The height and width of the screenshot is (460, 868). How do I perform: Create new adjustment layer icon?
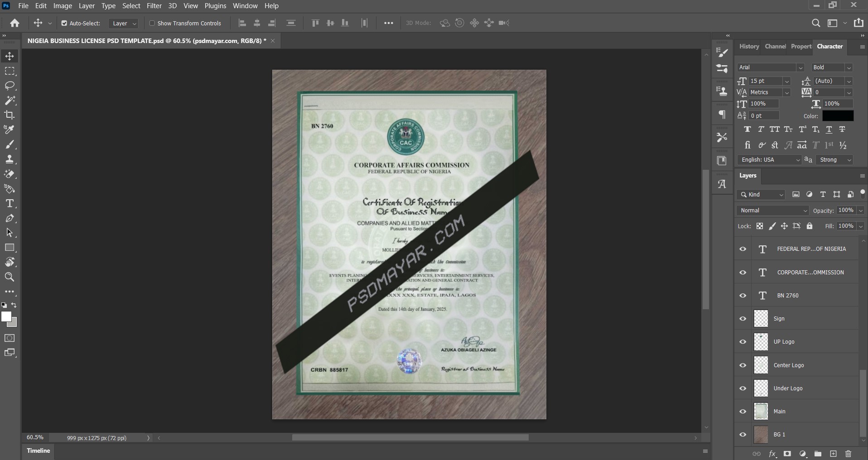[x=803, y=454]
